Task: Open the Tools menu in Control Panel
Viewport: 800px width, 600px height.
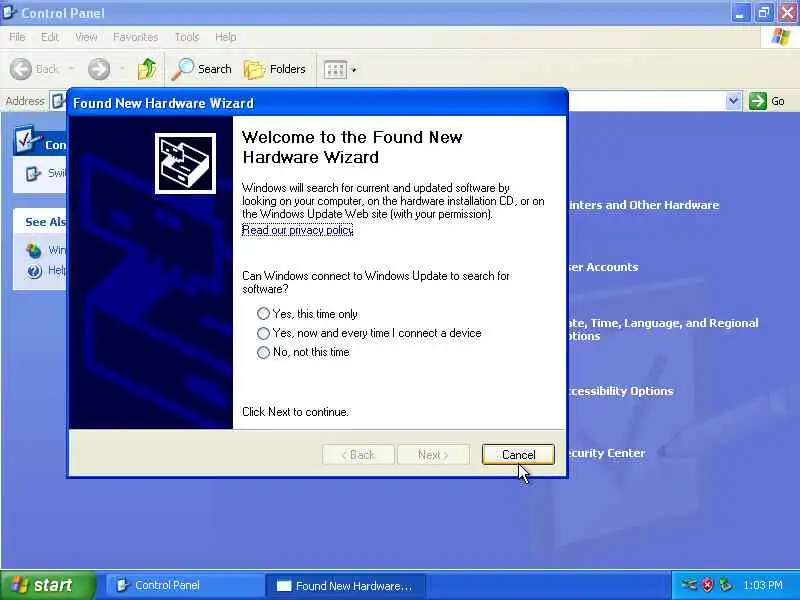Action: click(x=187, y=37)
